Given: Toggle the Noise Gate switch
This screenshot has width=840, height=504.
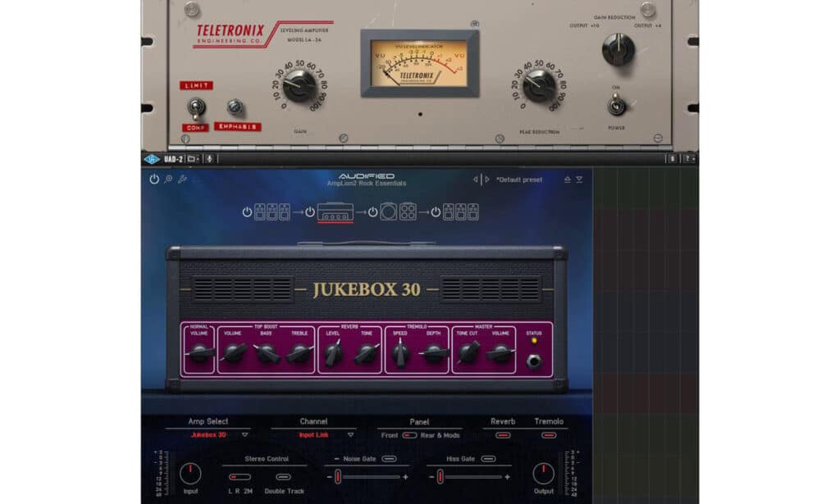Looking at the screenshot, I should click(x=389, y=459).
